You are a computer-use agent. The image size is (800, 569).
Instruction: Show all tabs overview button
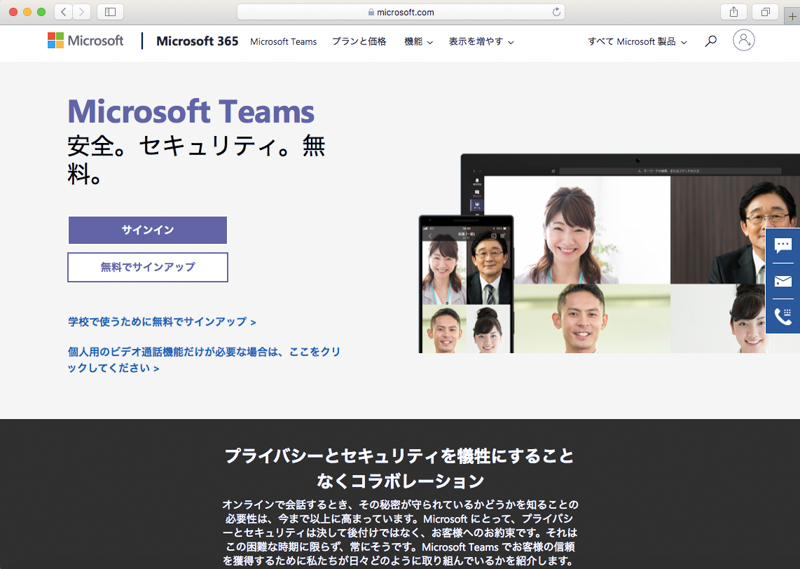pyautogui.click(x=765, y=12)
